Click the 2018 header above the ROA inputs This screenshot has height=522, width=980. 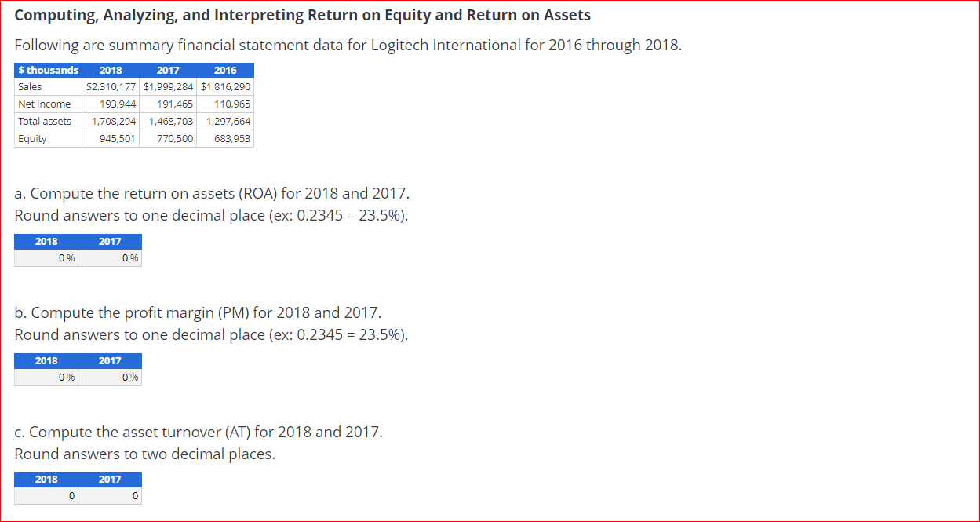pyautogui.click(x=46, y=241)
